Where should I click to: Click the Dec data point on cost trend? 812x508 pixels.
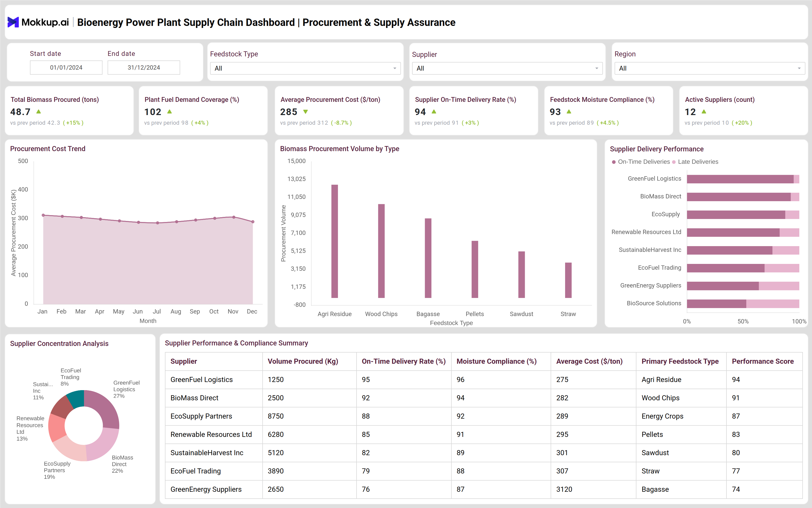pyautogui.click(x=253, y=222)
